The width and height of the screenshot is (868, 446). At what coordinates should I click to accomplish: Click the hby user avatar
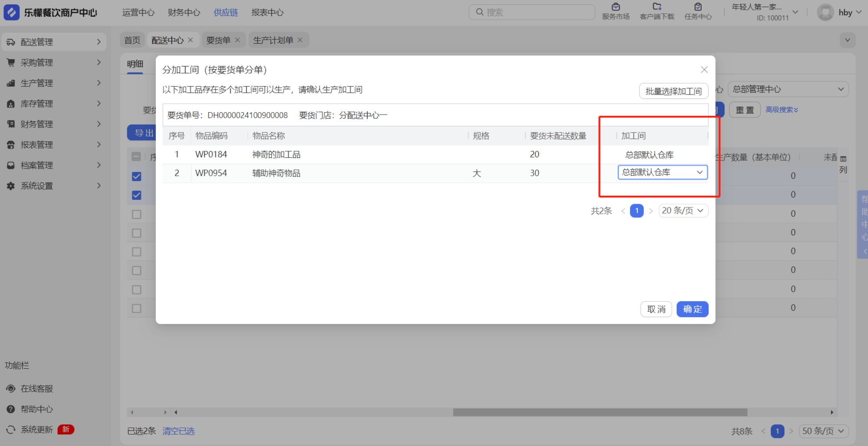click(825, 12)
